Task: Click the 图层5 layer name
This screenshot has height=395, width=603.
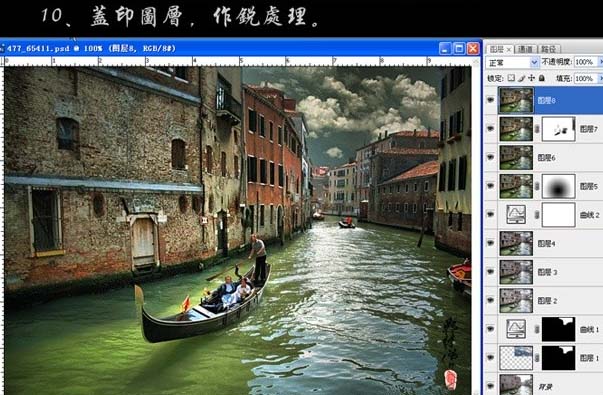Action: [x=589, y=186]
